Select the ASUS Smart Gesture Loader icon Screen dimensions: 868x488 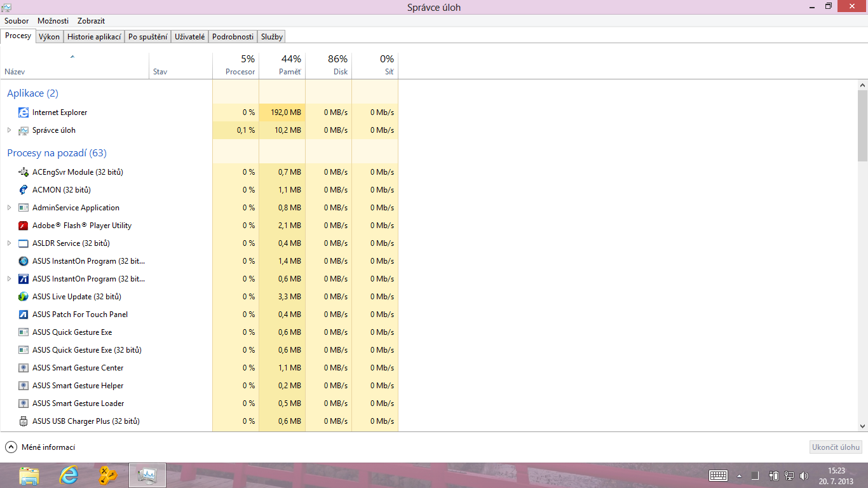click(x=24, y=403)
